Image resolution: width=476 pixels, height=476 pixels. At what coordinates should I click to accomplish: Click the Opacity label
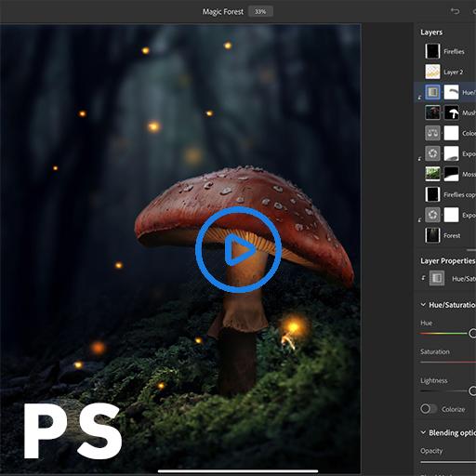[431, 451]
